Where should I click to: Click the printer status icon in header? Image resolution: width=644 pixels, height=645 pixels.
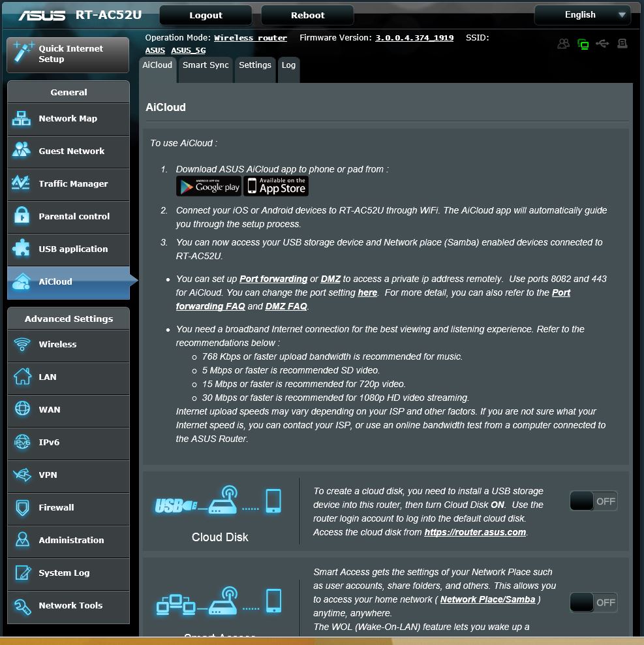pos(622,43)
